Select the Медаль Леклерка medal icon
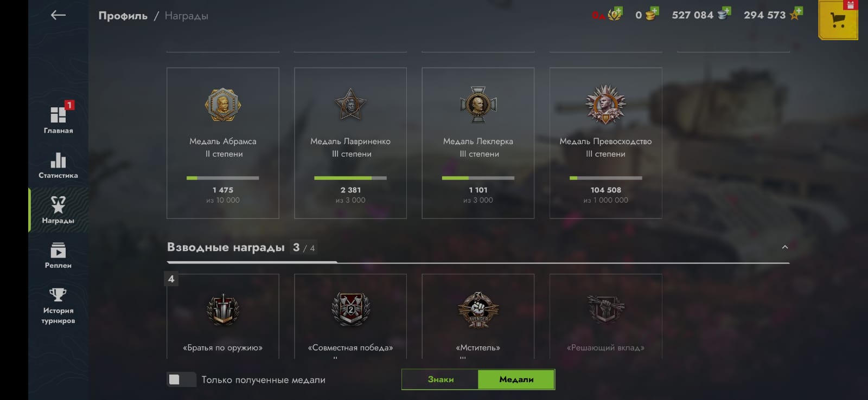Image resolution: width=868 pixels, height=400 pixels. tap(478, 104)
